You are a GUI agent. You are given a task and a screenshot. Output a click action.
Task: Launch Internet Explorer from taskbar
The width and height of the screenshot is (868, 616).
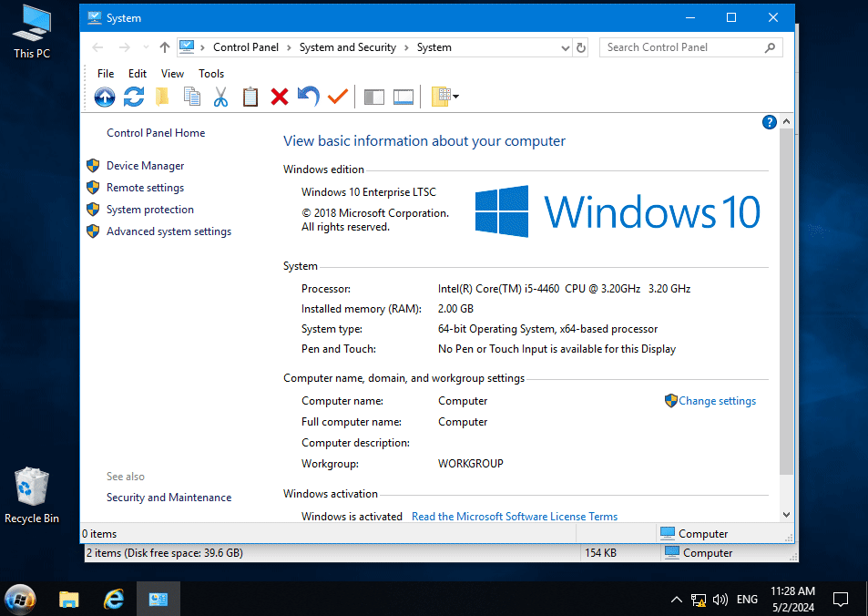point(114,600)
